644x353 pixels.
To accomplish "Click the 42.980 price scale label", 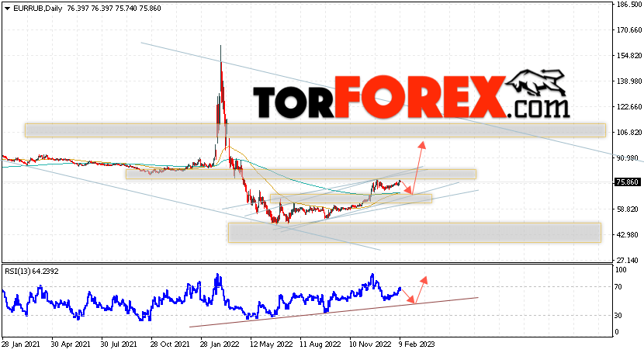I will [628, 235].
